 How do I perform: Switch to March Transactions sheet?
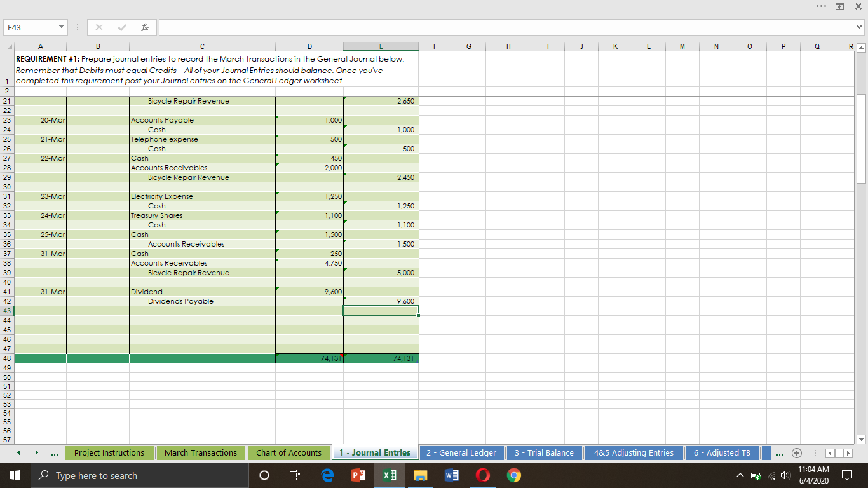[x=201, y=453]
